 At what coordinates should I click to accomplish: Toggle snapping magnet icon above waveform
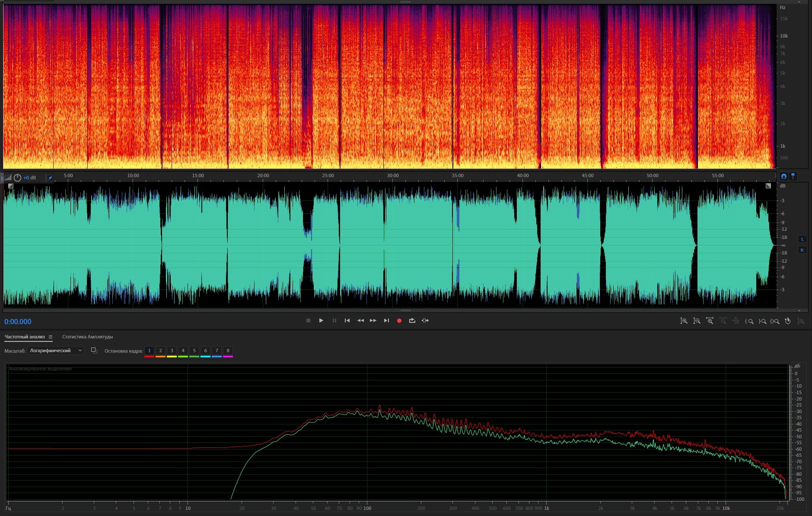(783, 176)
